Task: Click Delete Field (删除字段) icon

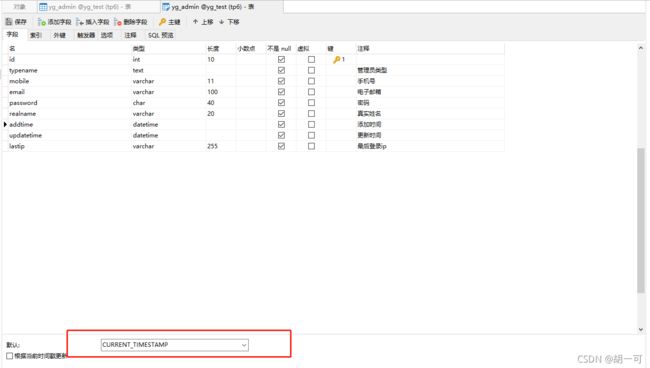Action: click(x=118, y=22)
